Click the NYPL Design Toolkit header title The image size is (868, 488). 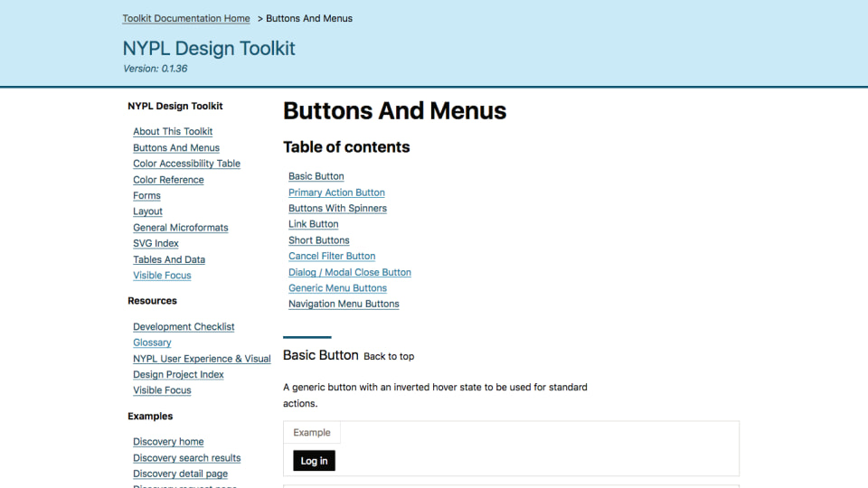209,49
